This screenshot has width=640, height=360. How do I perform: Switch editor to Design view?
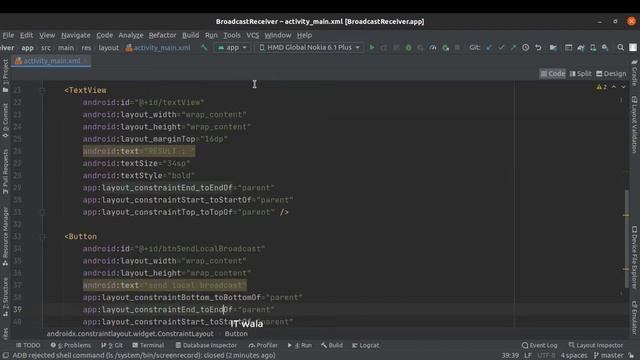tap(611, 74)
